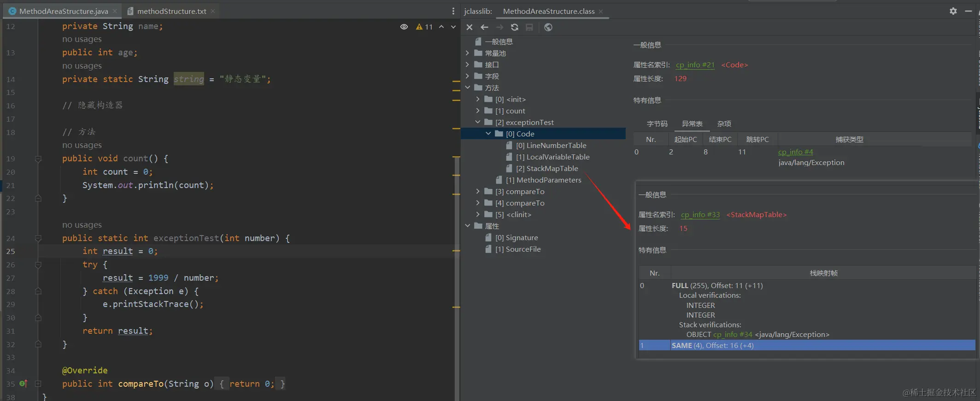Expand the 字段 tree node
This screenshot has width=980, height=401.
(468, 76)
